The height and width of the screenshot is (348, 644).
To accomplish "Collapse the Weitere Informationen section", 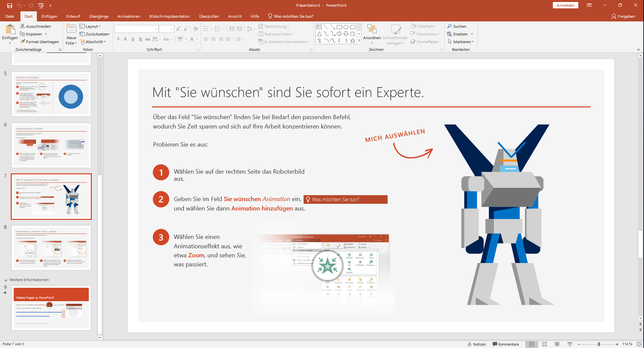I will tap(6, 280).
